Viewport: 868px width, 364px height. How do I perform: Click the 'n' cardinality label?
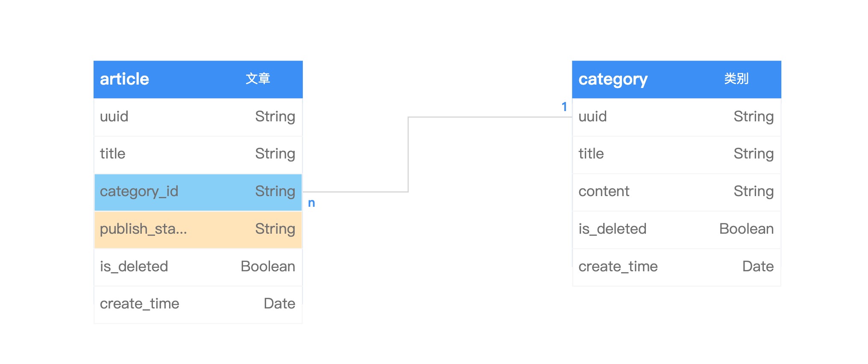[311, 203]
